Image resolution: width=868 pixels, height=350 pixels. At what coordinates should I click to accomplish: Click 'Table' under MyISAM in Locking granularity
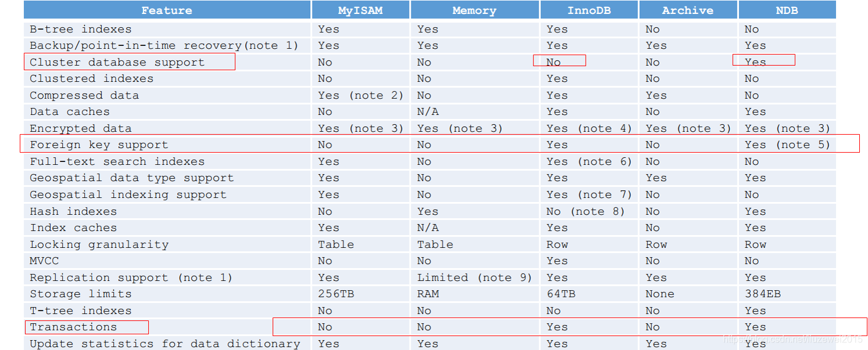coord(336,244)
